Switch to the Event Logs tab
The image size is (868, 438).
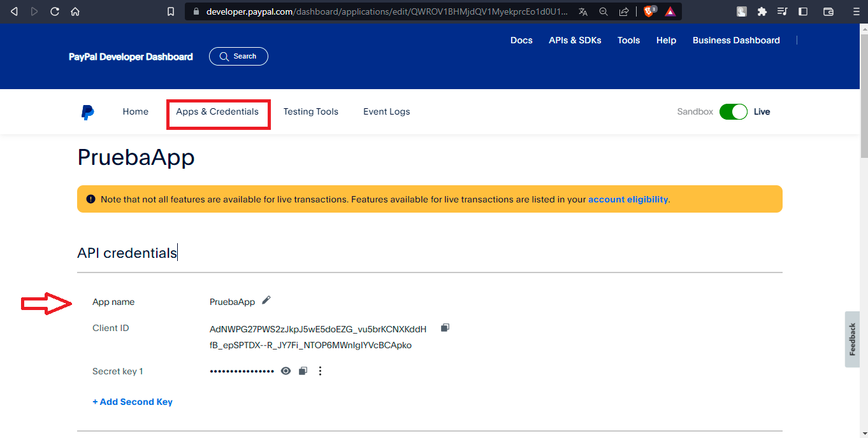[x=387, y=111]
